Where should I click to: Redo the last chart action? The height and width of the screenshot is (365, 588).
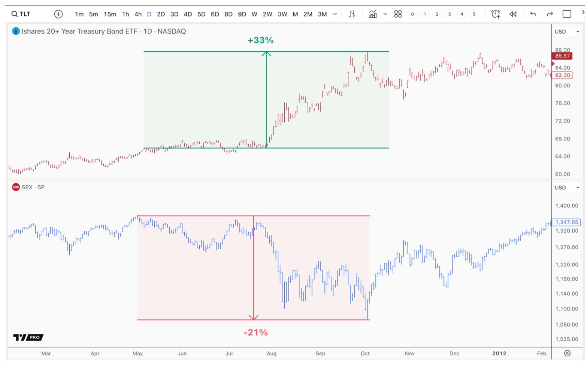click(550, 14)
